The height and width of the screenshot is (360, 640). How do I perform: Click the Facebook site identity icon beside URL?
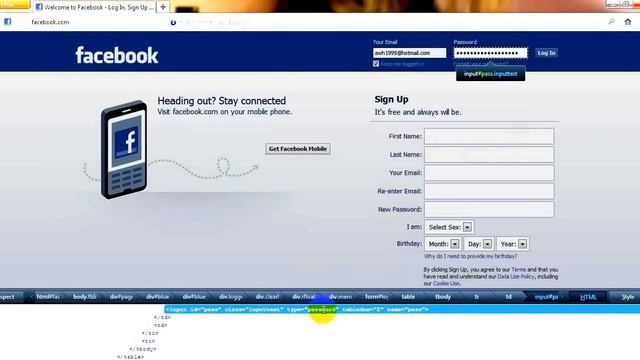point(8,22)
